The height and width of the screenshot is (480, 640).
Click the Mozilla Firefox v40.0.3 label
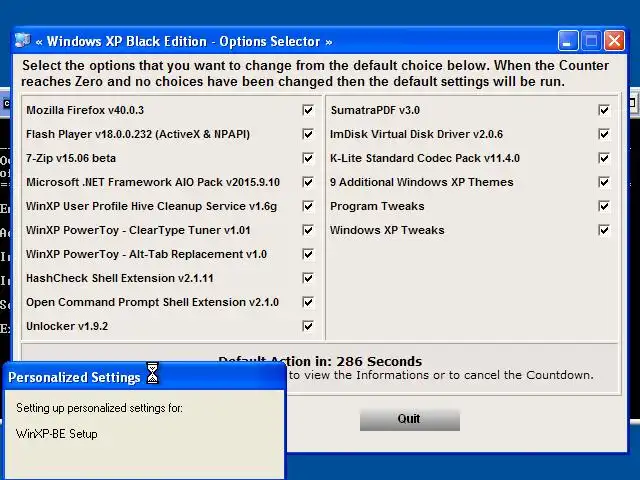[x=85, y=110]
